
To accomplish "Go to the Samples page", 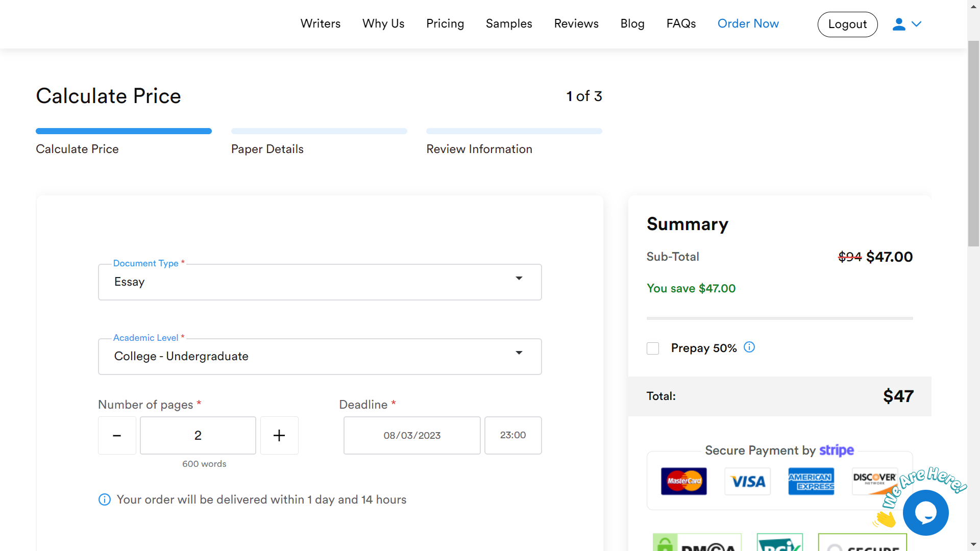I will [x=508, y=24].
